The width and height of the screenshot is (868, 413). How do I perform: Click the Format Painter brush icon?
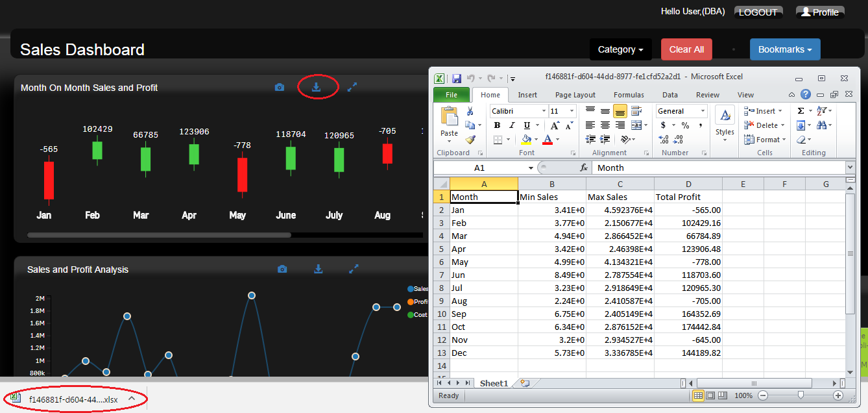[x=470, y=139]
